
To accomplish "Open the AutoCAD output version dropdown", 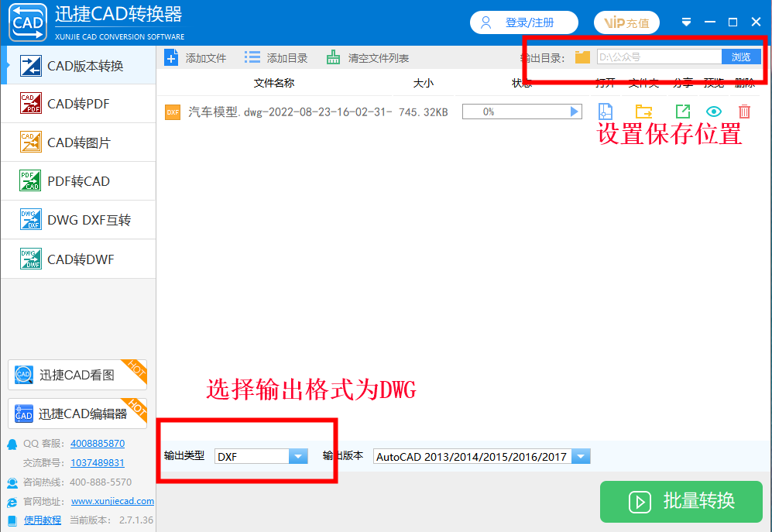I will pos(580,456).
